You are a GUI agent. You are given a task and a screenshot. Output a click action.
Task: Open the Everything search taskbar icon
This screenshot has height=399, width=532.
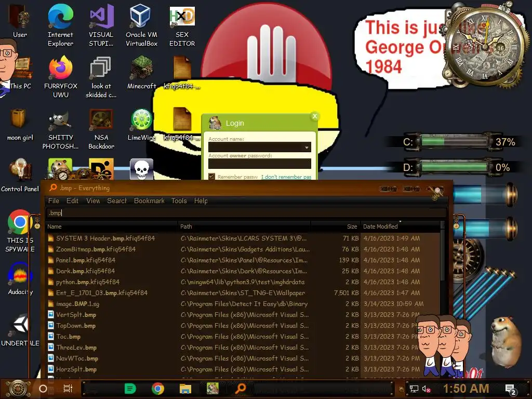241,389
